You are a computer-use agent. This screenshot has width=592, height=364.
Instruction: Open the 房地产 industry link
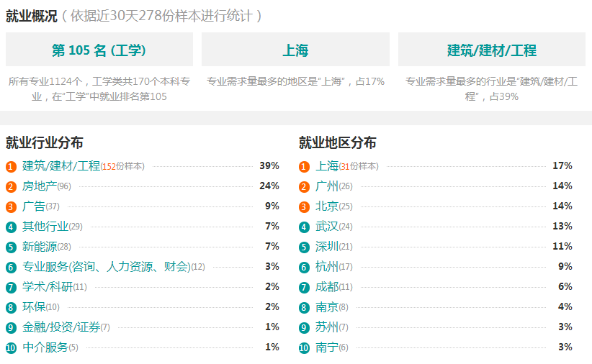point(40,186)
